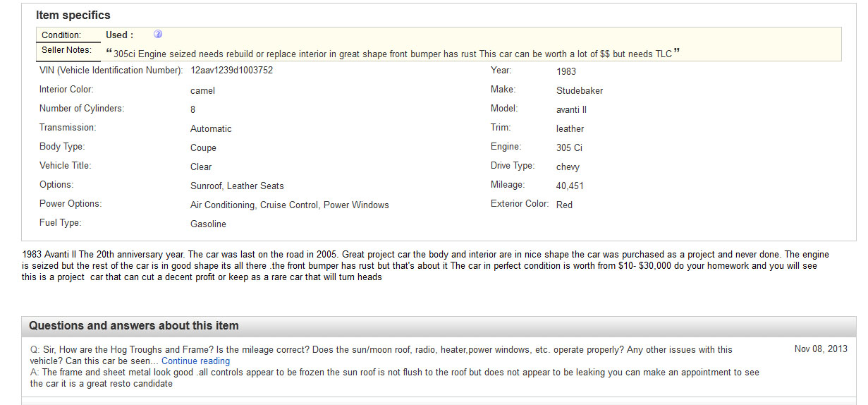
Task: Click the Coupe body type value
Action: point(203,147)
